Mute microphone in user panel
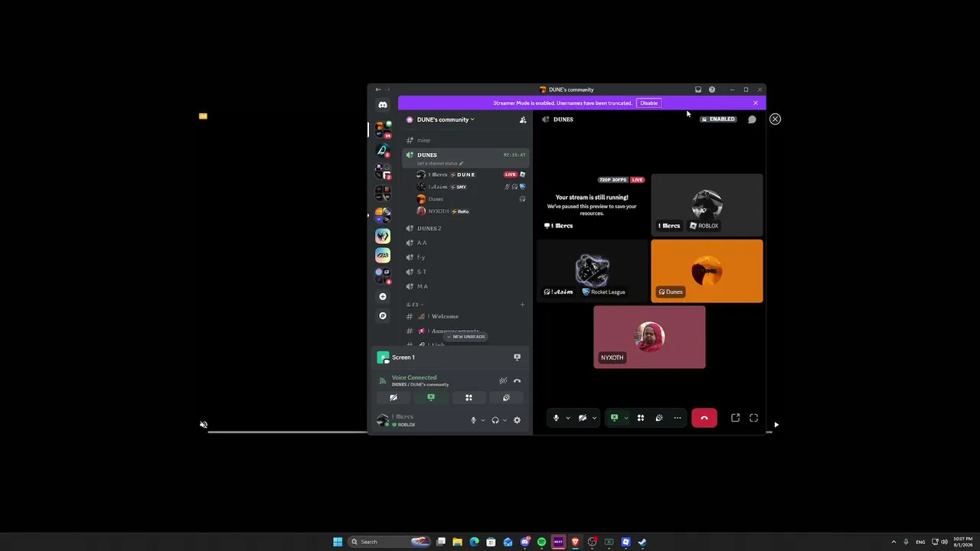The width and height of the screenshot is (980, 551). (x=473, y=420)
